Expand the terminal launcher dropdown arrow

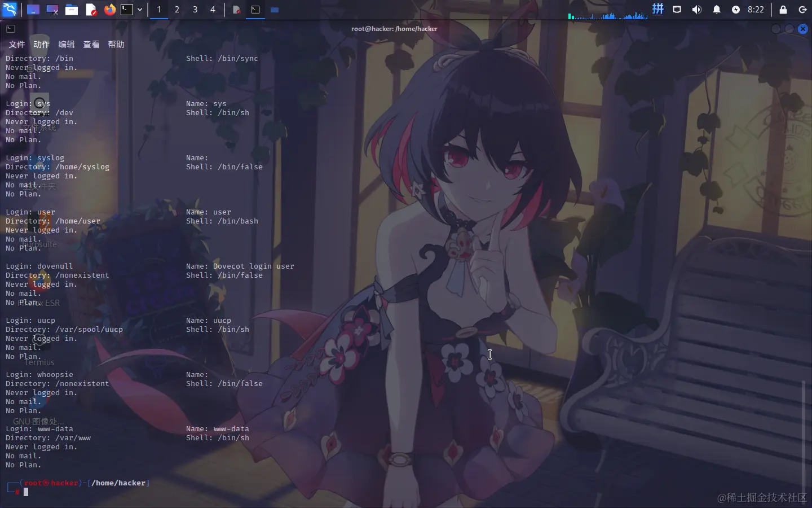coord(140,10)
